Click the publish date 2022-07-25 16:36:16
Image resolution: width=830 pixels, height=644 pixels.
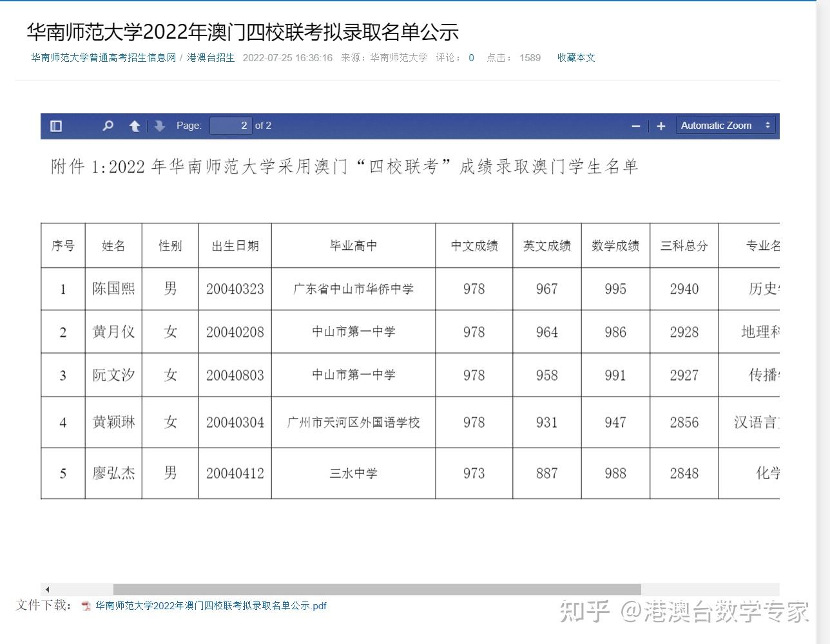(287, 58)
